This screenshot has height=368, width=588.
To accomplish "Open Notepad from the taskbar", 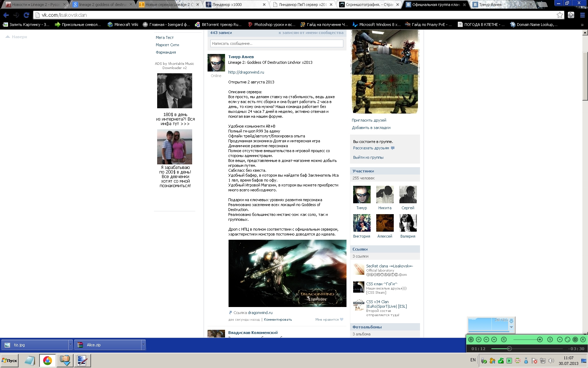I will (x=30, y=360).
